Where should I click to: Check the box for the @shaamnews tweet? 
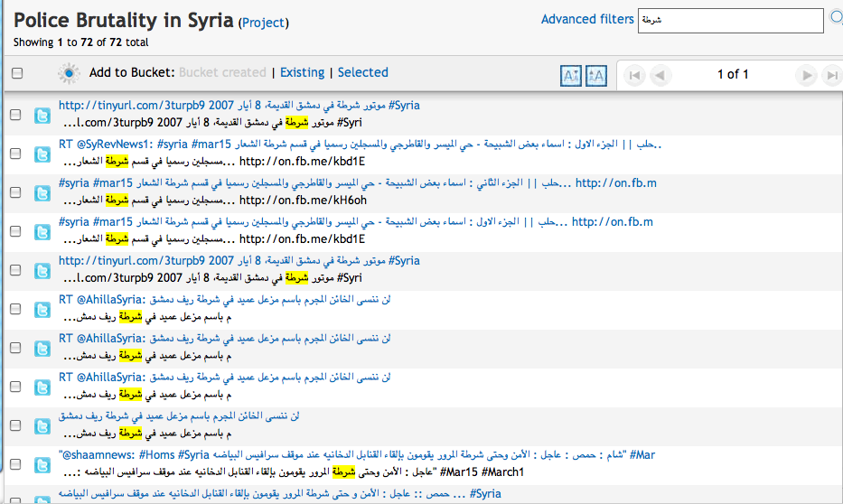click(x=15, y=464)
